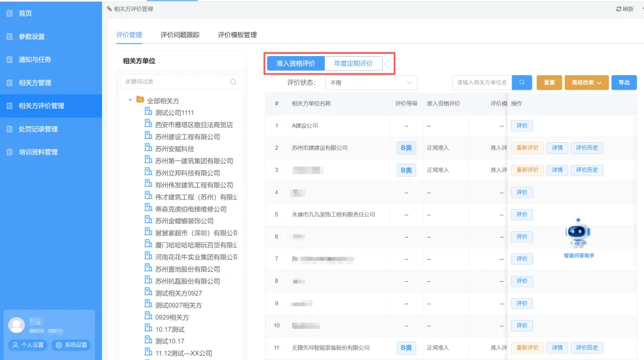The width and height of the screenshot is (644, 360).
Task: Open 系统设置 with gear icon
Action: pyautogui.click(x=72, y=345)
